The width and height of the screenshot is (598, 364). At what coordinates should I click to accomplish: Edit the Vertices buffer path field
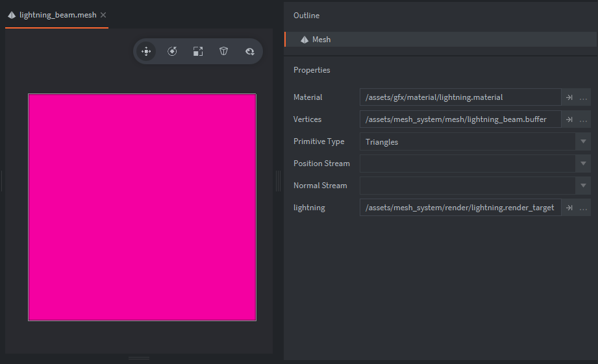[x=460, y=119]
